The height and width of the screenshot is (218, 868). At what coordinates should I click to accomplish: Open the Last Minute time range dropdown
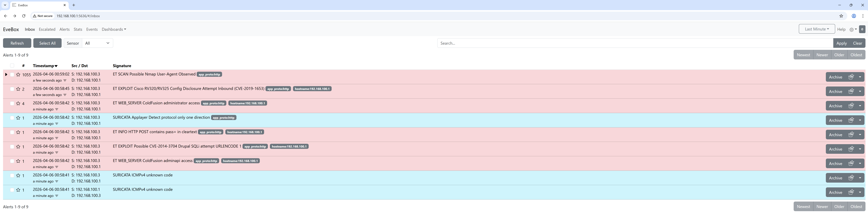[x=816, y=29]
